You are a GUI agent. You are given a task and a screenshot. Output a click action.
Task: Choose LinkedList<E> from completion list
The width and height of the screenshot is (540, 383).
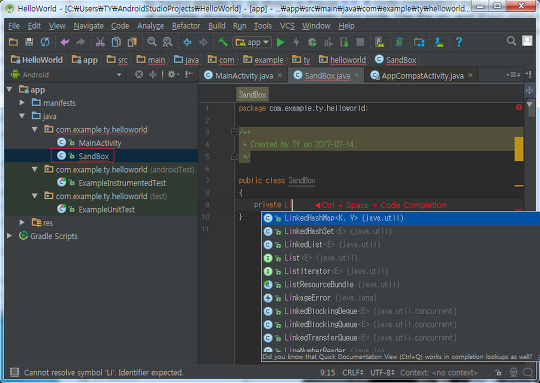(401, 245)
